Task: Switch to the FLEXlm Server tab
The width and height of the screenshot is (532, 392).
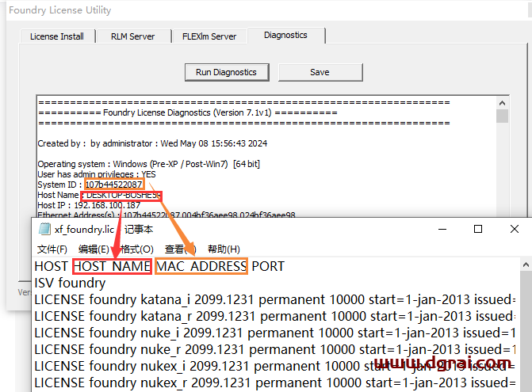Action: coord(209,36)
